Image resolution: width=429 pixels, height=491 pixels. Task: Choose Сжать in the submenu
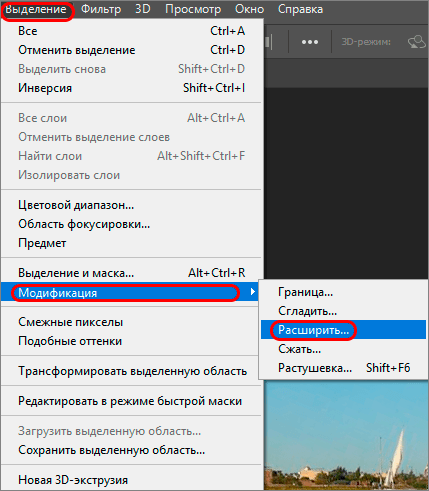point(343,349)
